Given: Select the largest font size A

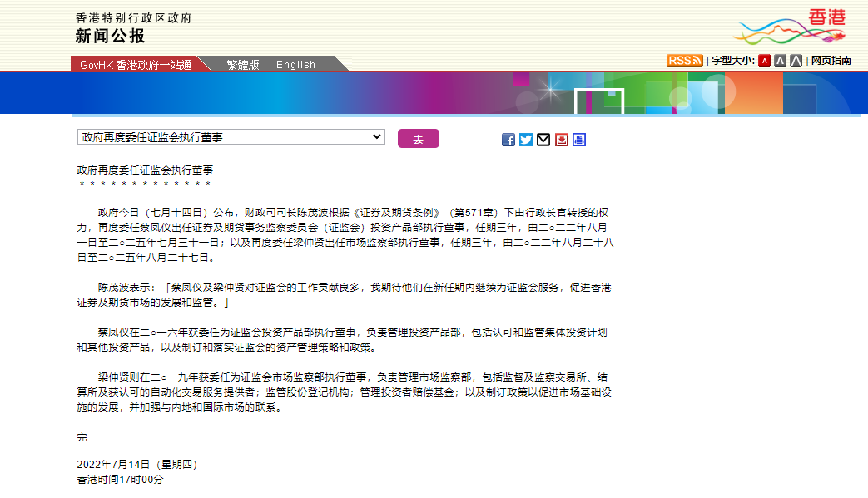Looking at the screenshot, I should click(796, 61).
